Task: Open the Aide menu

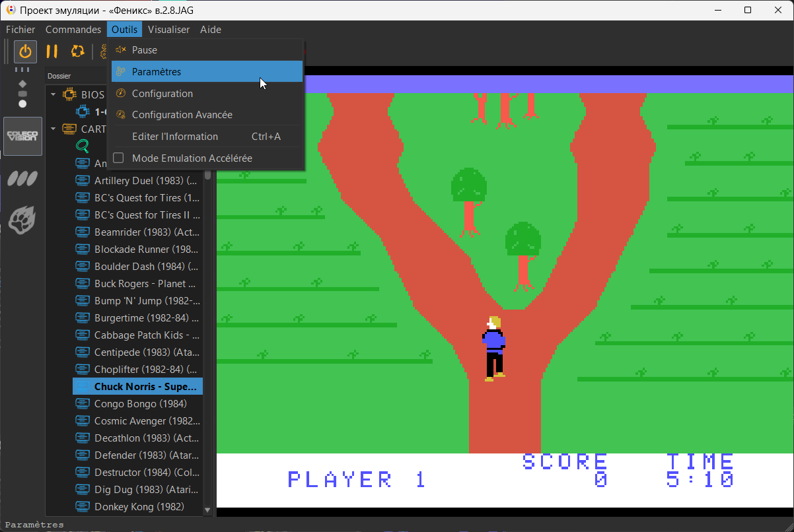Action: tap(211, 29)
